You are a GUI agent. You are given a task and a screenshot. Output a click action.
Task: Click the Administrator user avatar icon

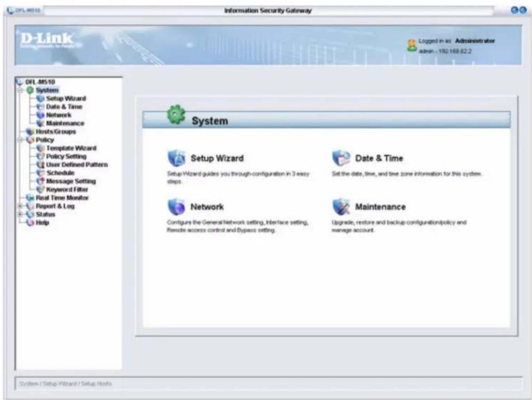coord(412,45)
